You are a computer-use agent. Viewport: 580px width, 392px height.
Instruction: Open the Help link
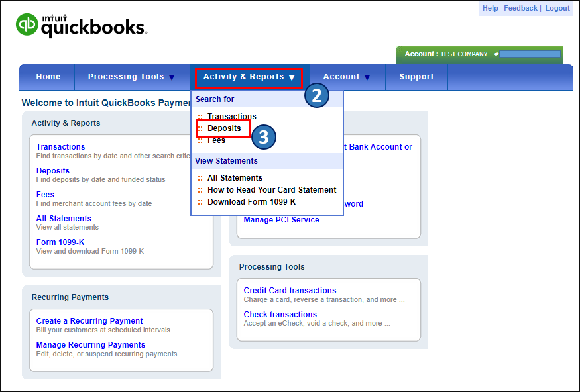click(x=490, y=8)
